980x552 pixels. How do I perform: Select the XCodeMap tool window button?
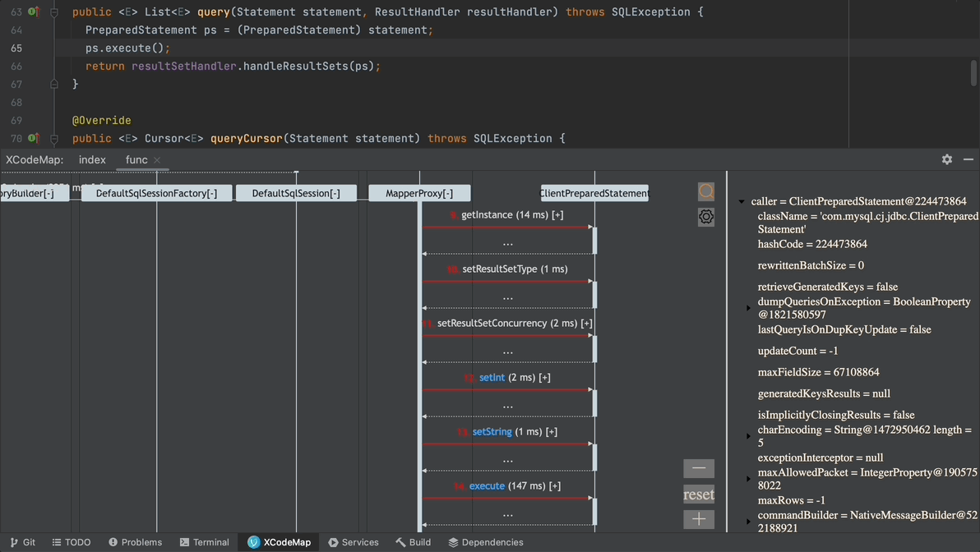(279, 542)
